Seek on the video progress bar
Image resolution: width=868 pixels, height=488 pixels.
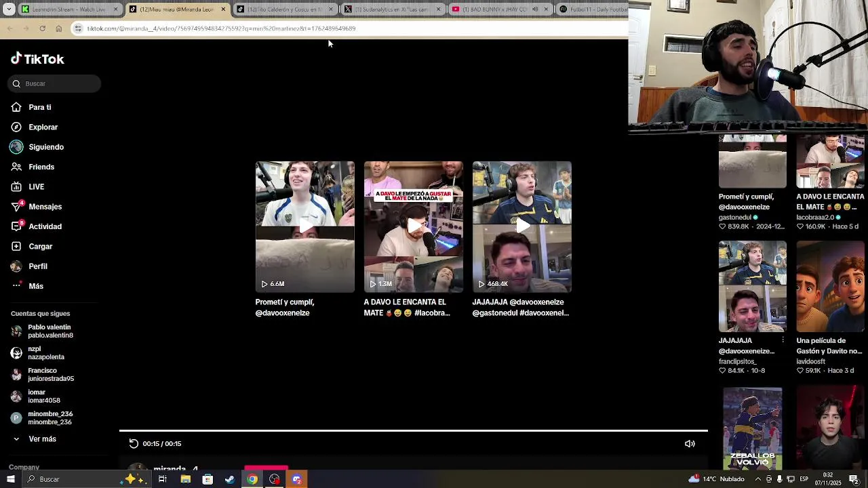(x=414, y=430)
